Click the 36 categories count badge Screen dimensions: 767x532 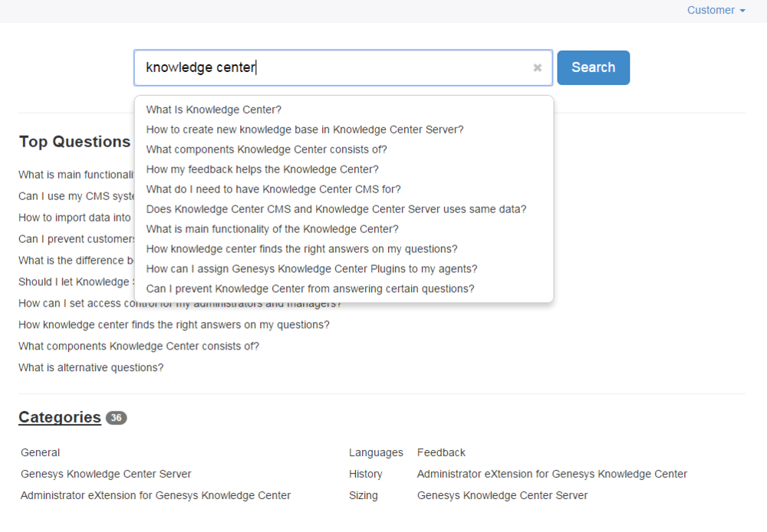click(x=117, y=418)
